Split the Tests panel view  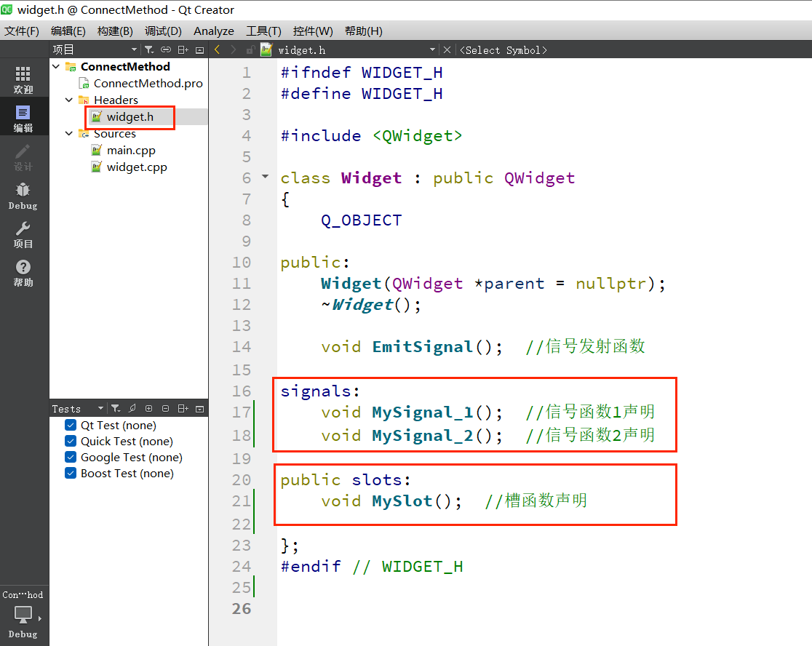(183, 408)
